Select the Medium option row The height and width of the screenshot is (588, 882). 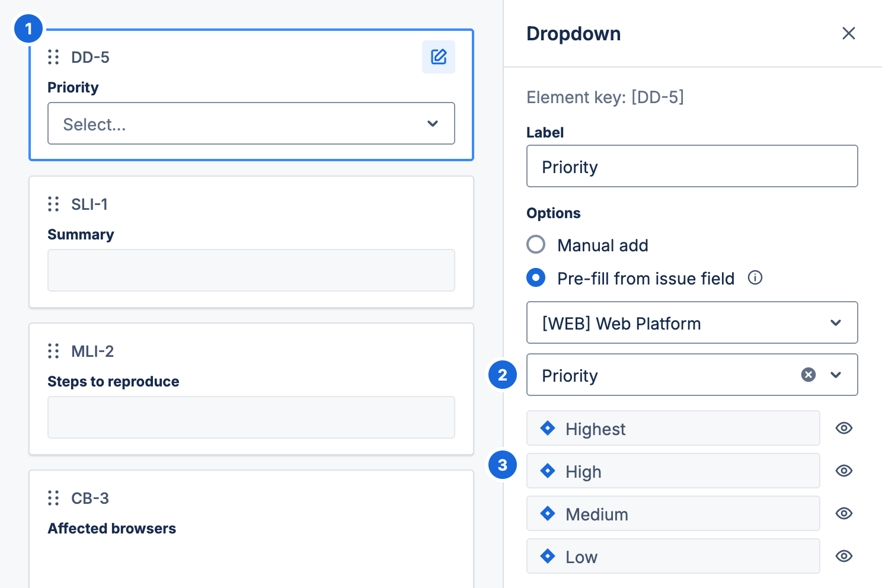(673, 513)
